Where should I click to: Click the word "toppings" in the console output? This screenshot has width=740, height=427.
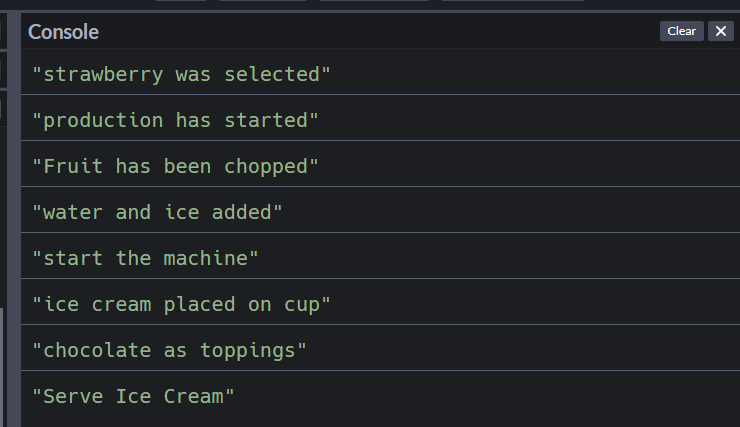coord(248,352)
